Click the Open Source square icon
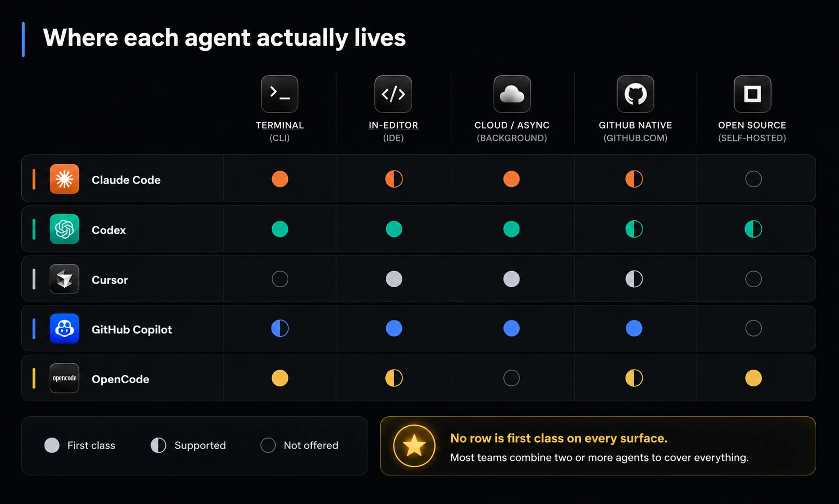 (x=752, y=94)
